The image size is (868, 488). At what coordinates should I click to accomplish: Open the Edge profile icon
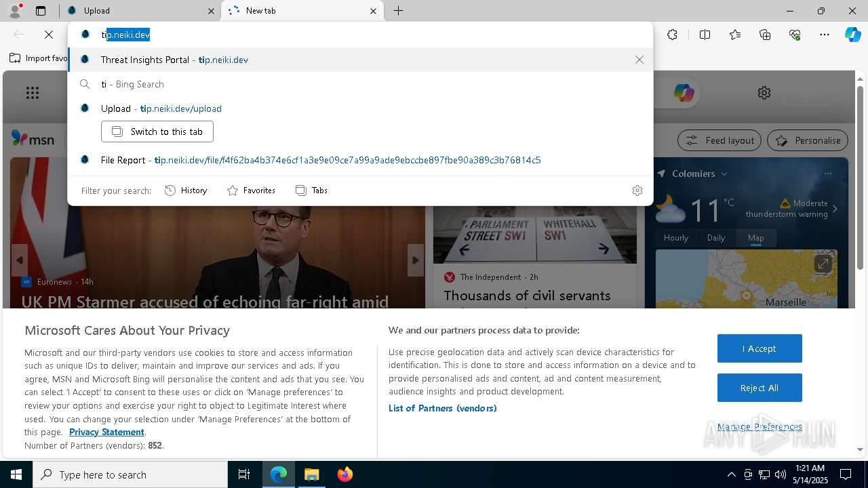click(15, 10)
